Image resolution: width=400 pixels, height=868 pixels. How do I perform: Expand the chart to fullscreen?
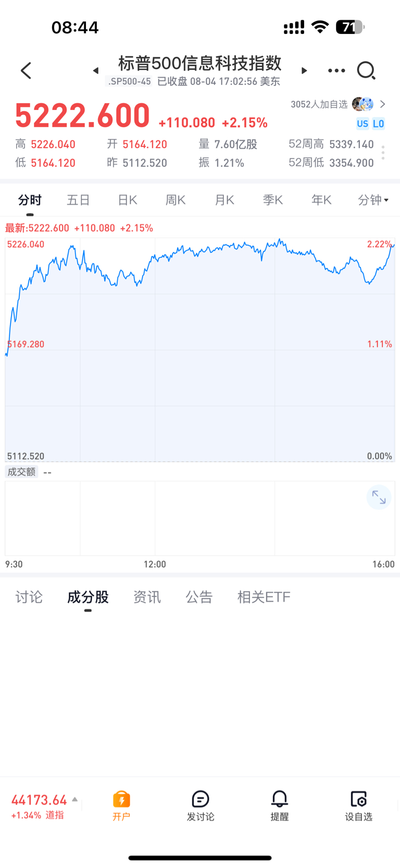pos(379,498)
